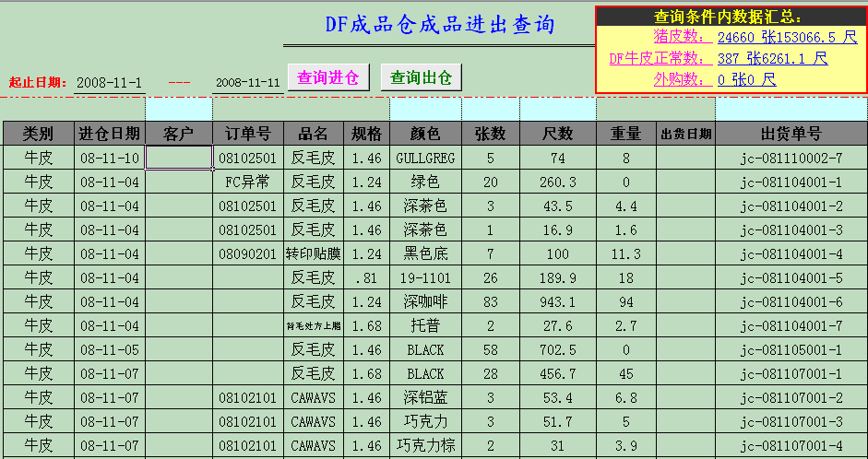Select the 转印贴膜 product name cell
Screen dimensions: 868x459
pos(314,253)
